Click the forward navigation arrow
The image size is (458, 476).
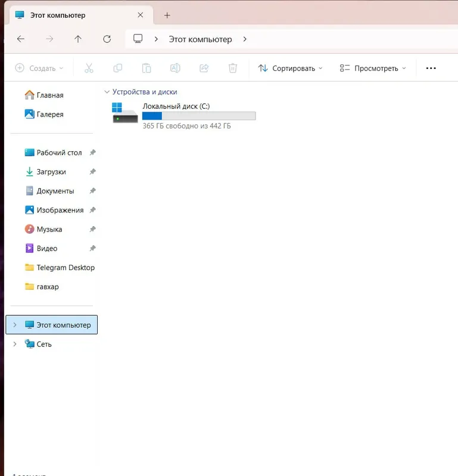pos(49,39)
